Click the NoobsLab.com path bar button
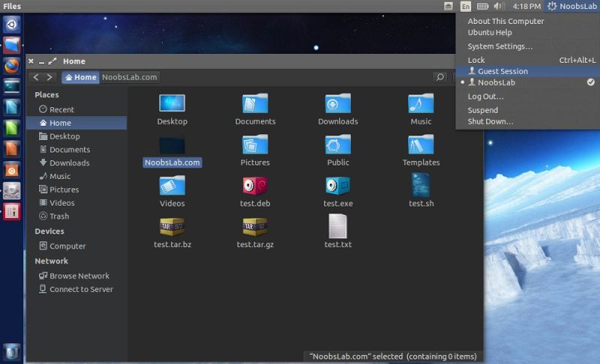 point(129,77)
